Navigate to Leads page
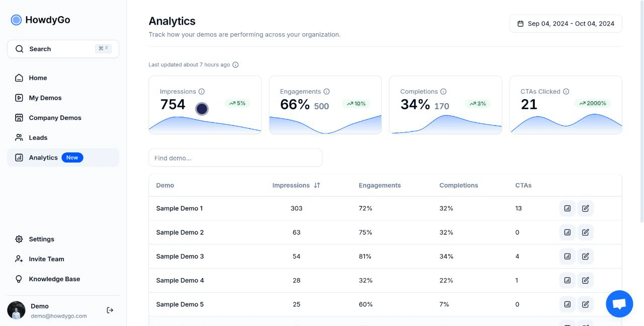 (38, 137)
